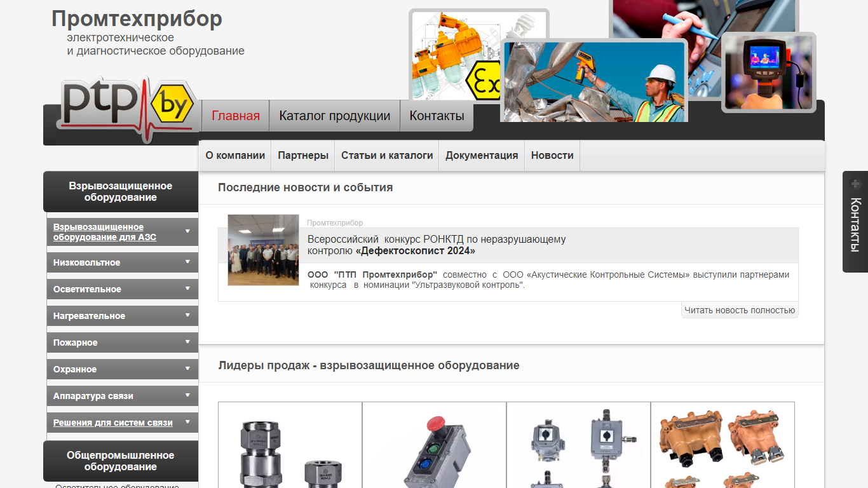This screenshot has width=868, height=488.
Task: Select the Низковольтное category
Action: pos(87,262)
